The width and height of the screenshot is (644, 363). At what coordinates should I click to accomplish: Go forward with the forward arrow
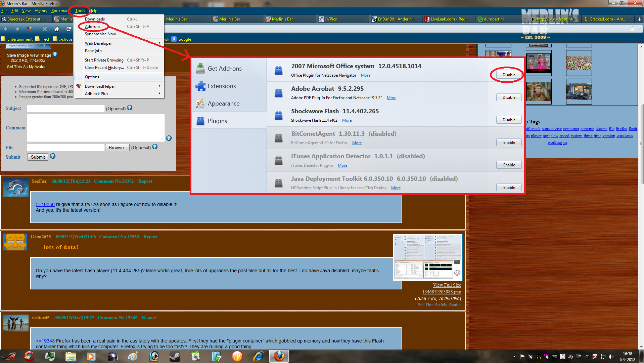tap(17, 29)
